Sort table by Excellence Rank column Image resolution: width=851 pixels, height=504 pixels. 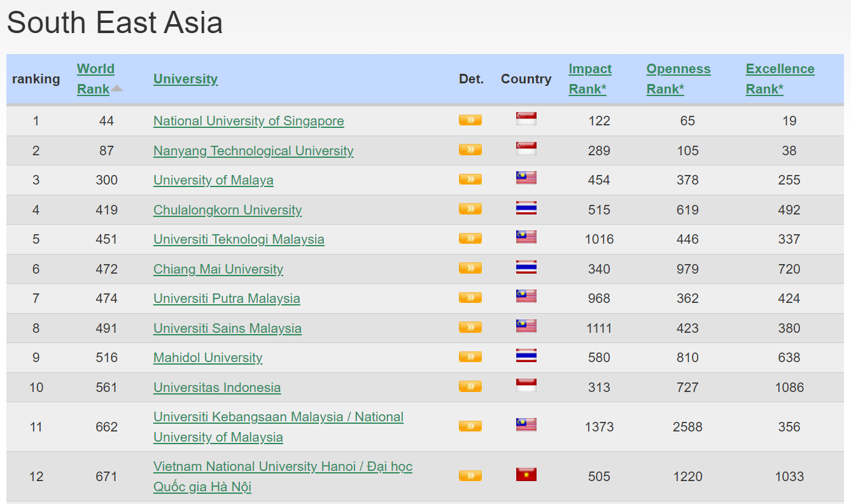coord(780,79)
